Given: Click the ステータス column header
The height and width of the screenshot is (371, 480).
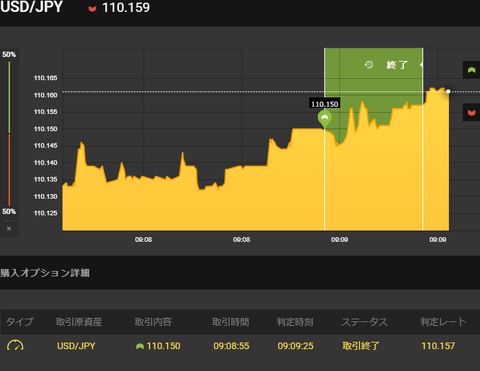Looking at the screenshot, I should [x=364, y=322].
